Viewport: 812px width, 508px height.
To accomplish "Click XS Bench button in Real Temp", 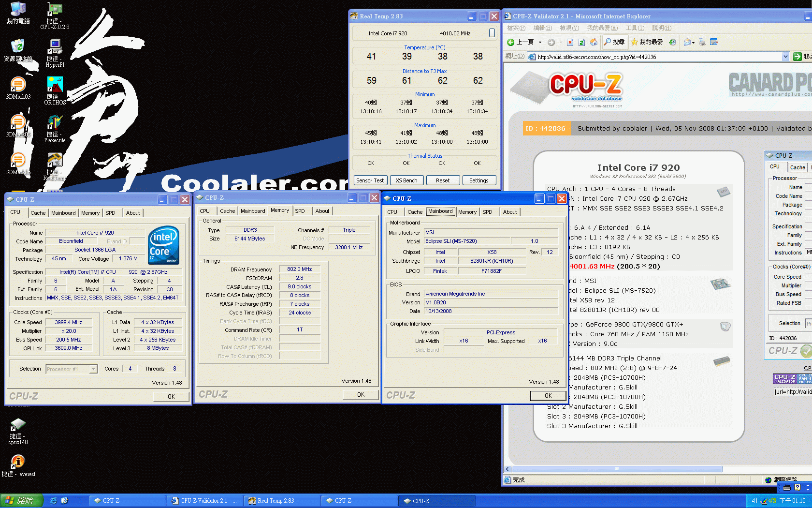I will [x=406, y=180].
